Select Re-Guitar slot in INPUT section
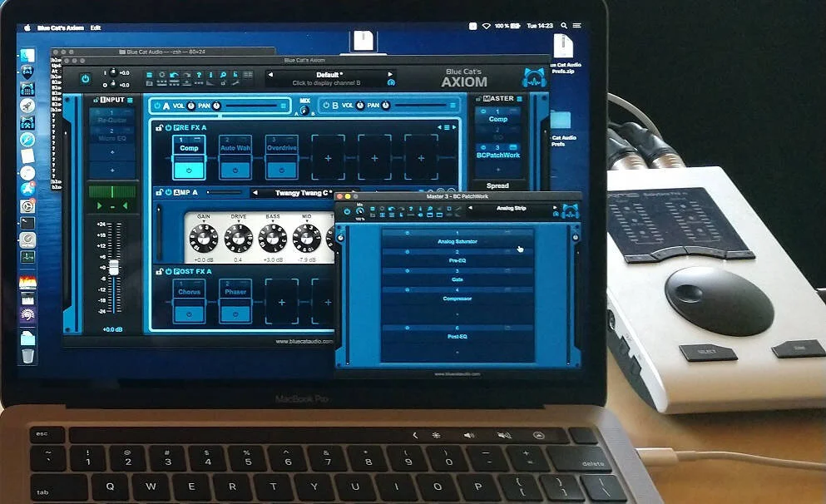Viewport: 826px width, 504px height. tap(111, 117)
